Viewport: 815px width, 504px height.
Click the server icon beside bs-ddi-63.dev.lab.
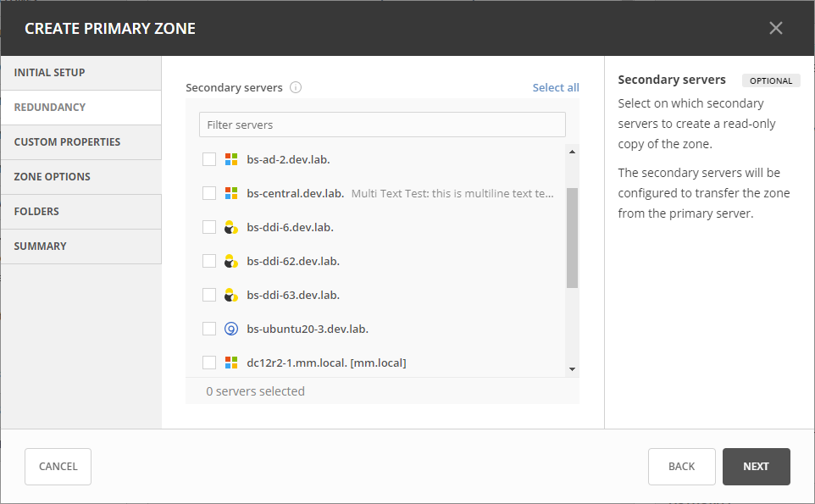(x=231, y=295)
